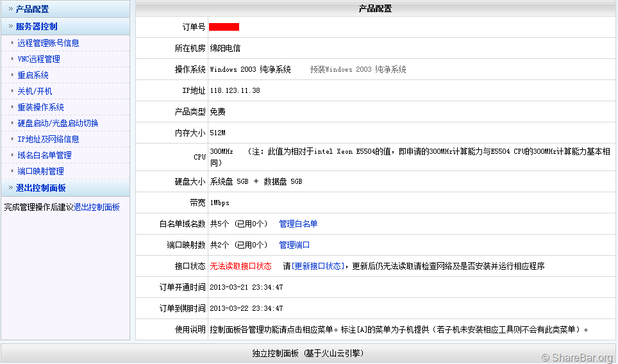Open 端口映射管理 in sidebar

(x=40, y=171)
